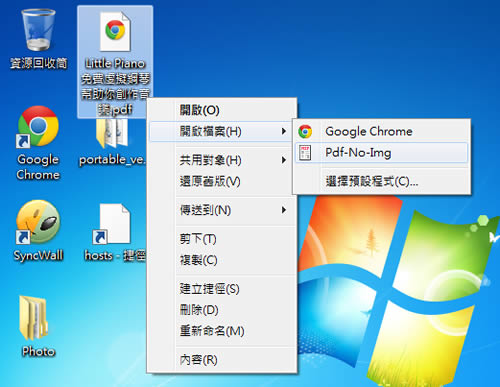Choose 剪下(T) to cut the file
The height and width of the screenshot is (387, 500).
[x=222, y=239]
